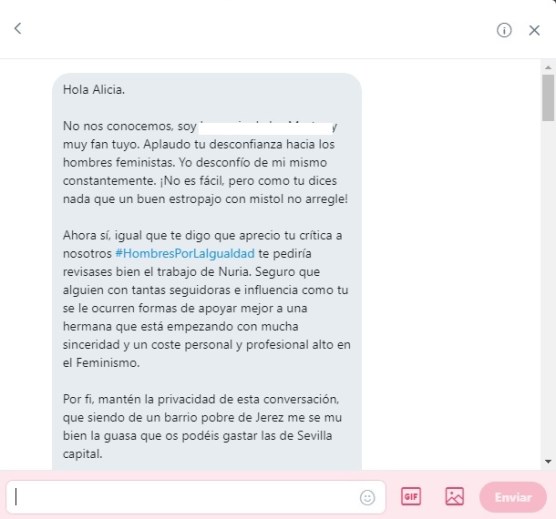Click the white redacted name block
The height and width of the screenshot is (519, 556).
[266, 128]
